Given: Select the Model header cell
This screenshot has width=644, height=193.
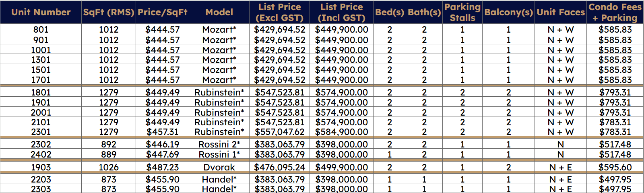Looking at the screenshot, I should 219,12.
